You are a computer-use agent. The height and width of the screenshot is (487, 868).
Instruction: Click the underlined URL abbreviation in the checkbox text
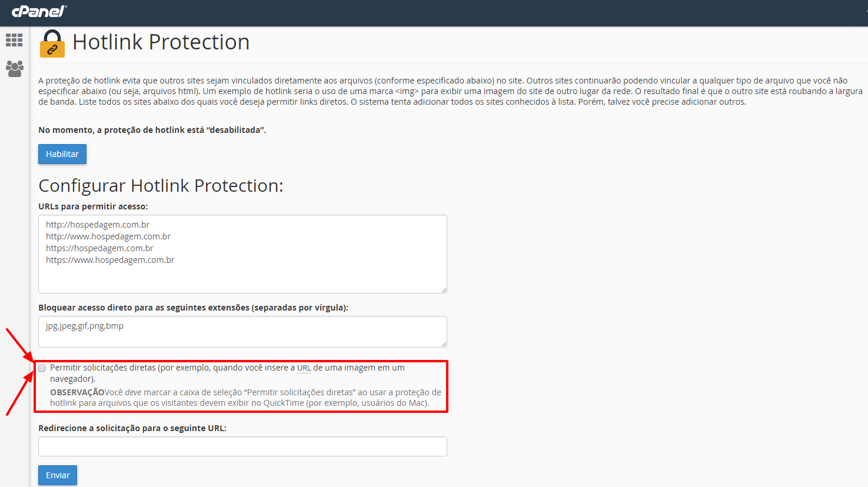click(x=304, y=368)
